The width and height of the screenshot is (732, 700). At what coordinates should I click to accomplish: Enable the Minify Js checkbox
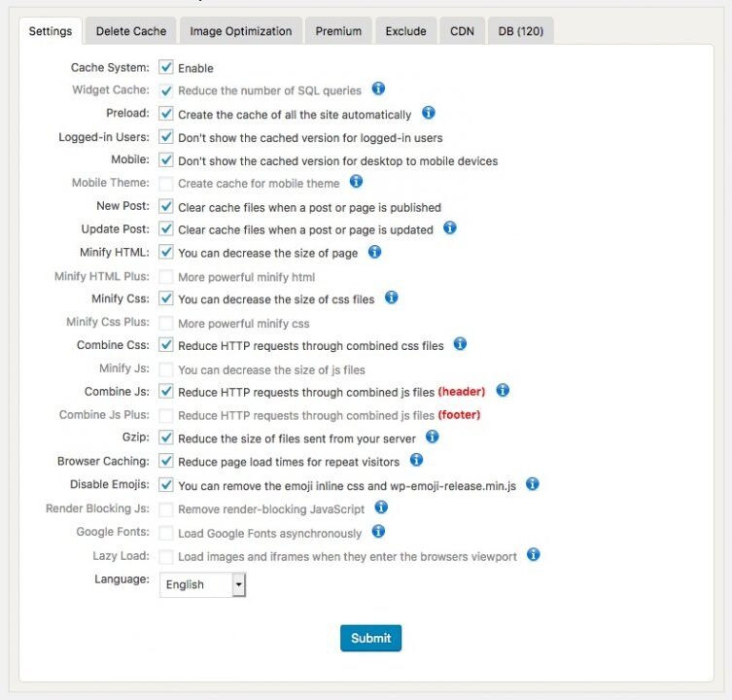(x=166, y=369)
